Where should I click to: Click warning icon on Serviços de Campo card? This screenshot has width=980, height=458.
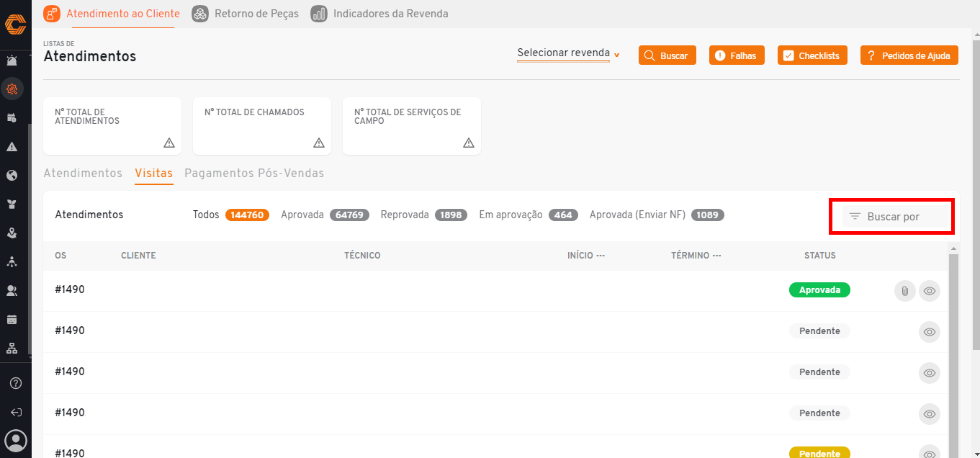(469, 143)
